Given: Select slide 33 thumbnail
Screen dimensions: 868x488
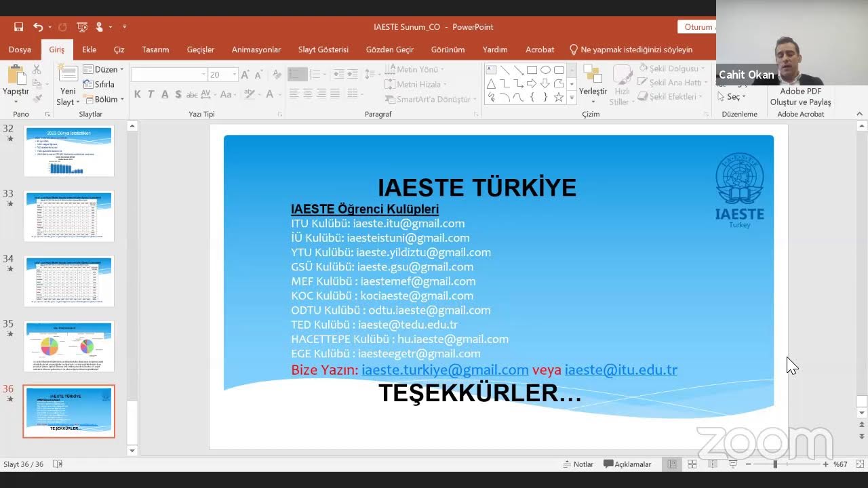Looking at the screenshot, I should pyautogui.click(x=68, y=216).
